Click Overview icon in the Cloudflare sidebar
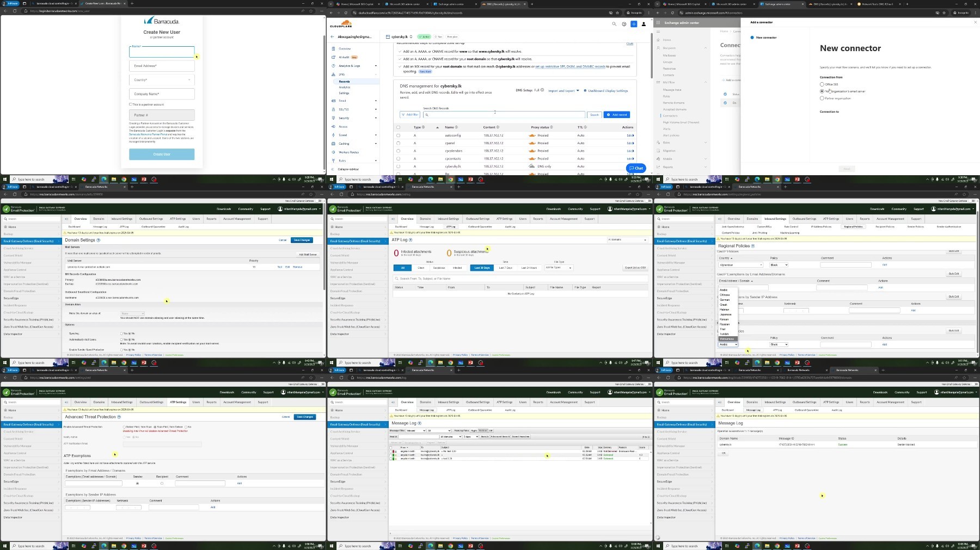Viewport: 980px width, 550px height. click(334, 48)
